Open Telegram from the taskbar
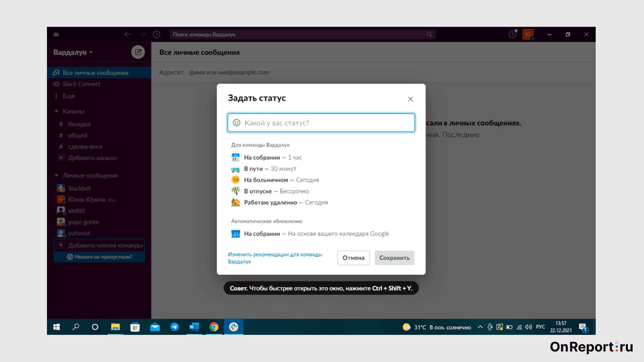Viewport: 644px width, 362px height. (x=174, y=327)
